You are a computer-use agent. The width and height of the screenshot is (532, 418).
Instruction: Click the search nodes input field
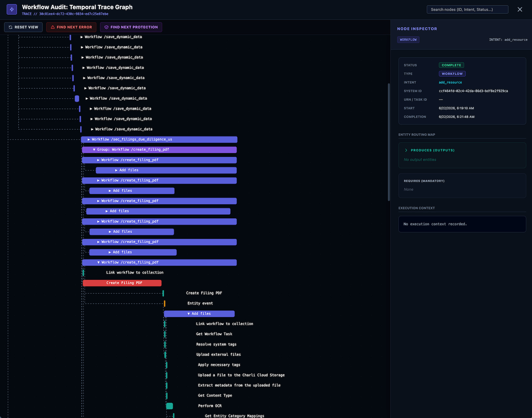coord(467,9)
